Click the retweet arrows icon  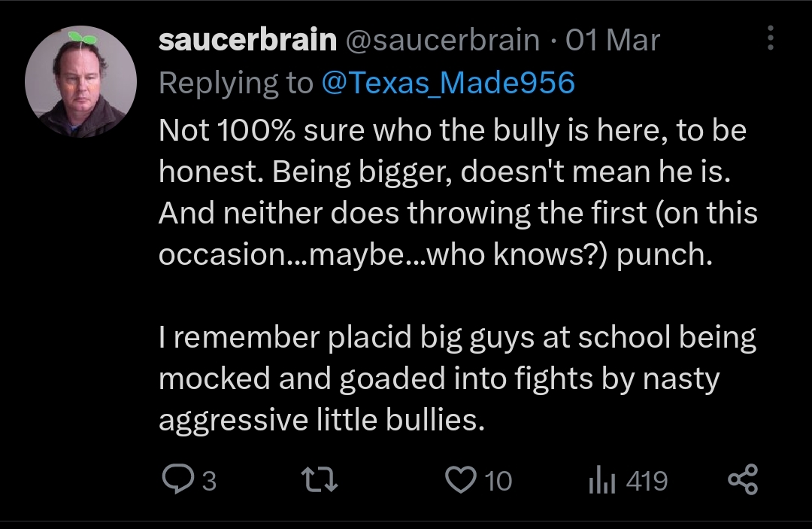[320, 479]
